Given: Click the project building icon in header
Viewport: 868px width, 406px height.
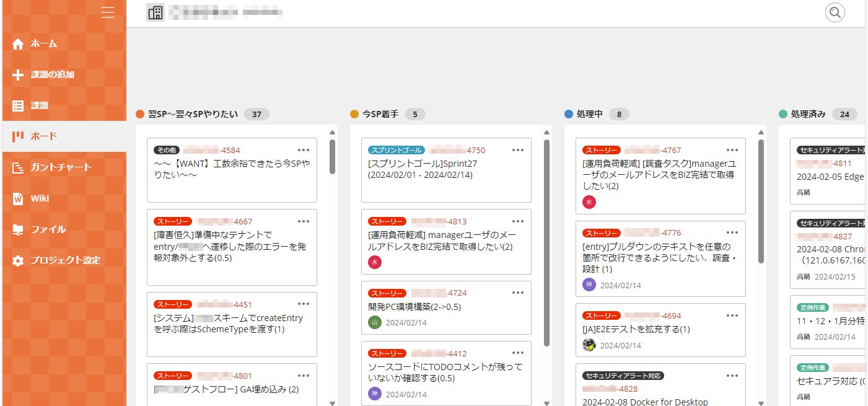Looking at the screenshot, I should click(x=156, y=12).
